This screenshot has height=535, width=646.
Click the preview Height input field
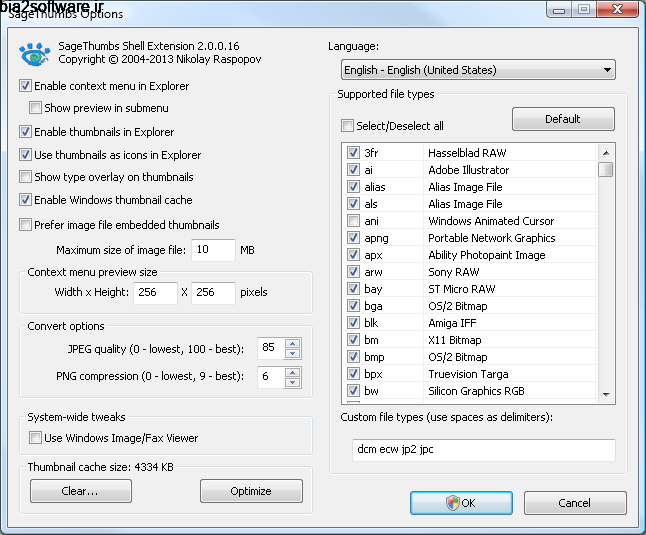[213, 292]
